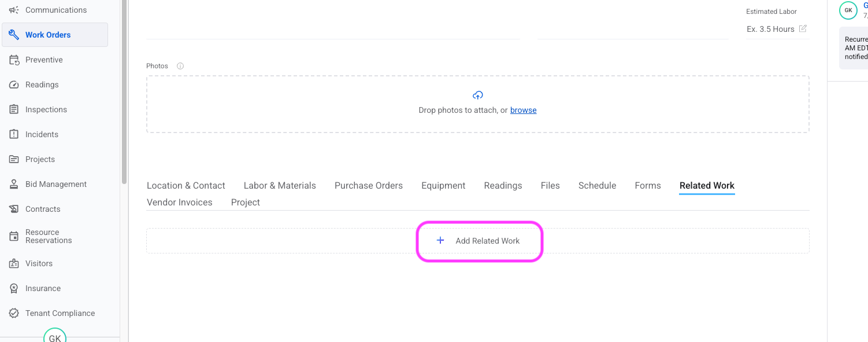The image size is (868, 342).
Task: Open Preventive via the calendar-repeat icon
Action: pos(13,60)
